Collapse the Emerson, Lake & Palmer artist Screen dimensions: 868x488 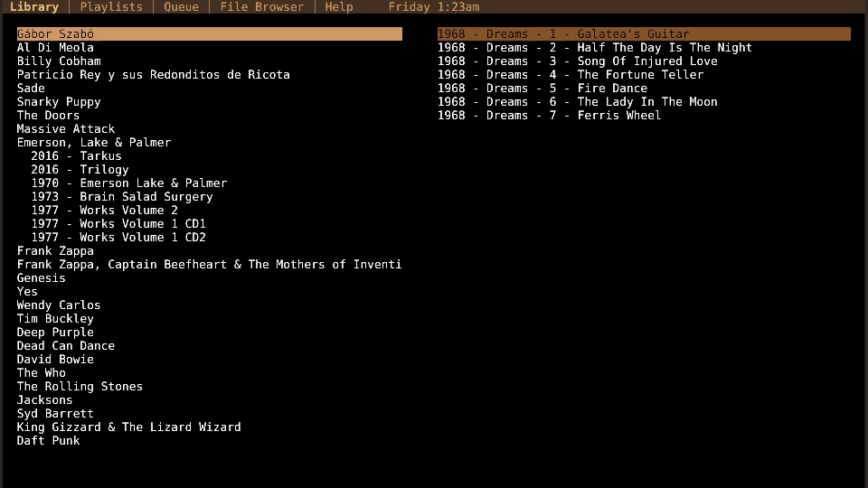coord(94,143)
